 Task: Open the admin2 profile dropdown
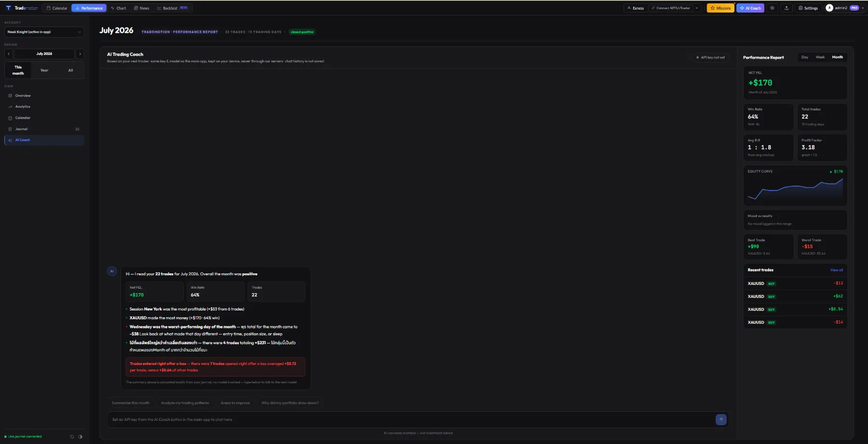point(845,8)
